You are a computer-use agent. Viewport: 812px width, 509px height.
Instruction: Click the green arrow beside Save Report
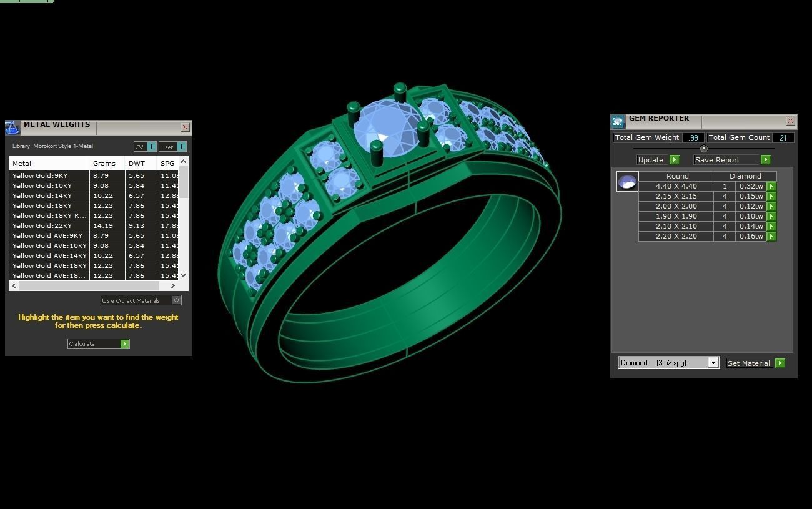click(x=765, y=160)
